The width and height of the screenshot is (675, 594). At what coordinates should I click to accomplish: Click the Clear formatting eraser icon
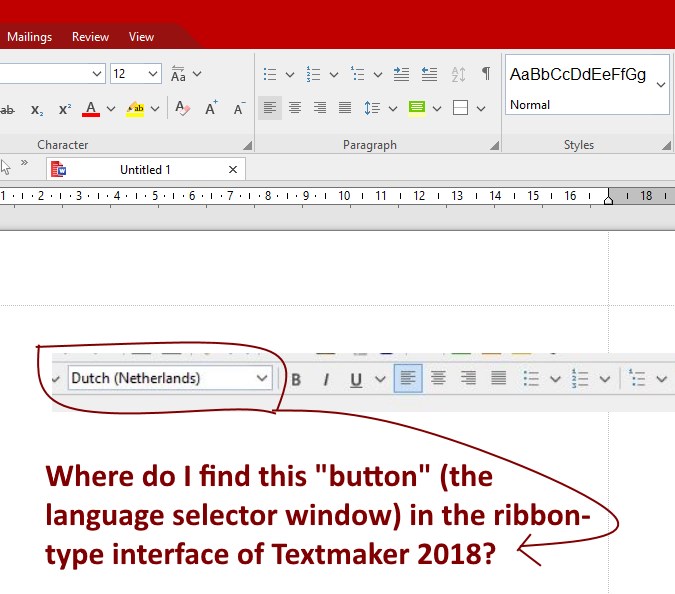click(x=182, y=109)
